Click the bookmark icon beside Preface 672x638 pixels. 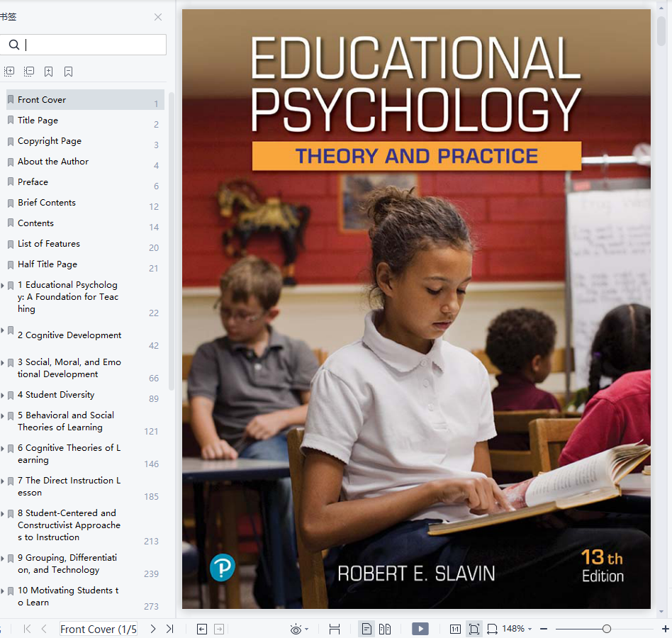point(11,181)
